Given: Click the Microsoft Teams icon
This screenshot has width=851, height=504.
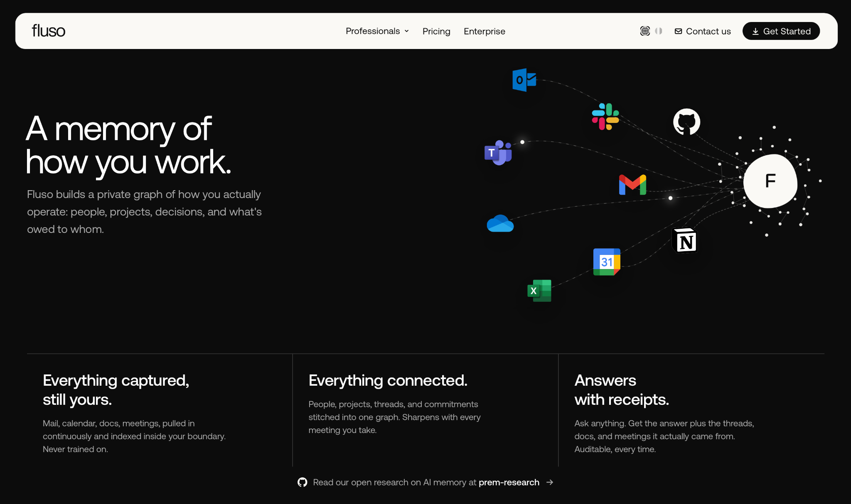Looking at the screenshot, I should click(x=498, y=152).
